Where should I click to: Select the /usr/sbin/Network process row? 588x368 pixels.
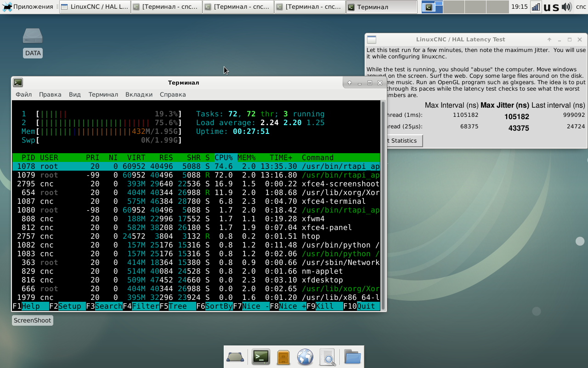point(196,262)
